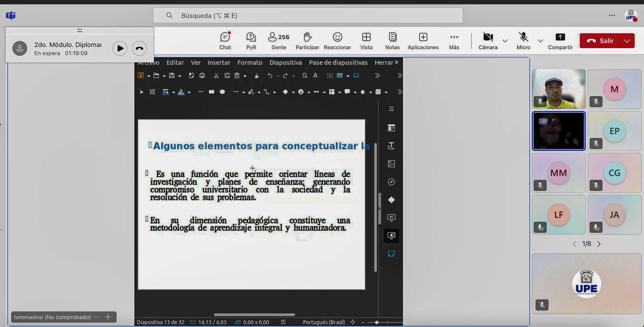644x327 pixels.
Task: Click the Print icon in toolbar
Action: click(x=202, y=75)
